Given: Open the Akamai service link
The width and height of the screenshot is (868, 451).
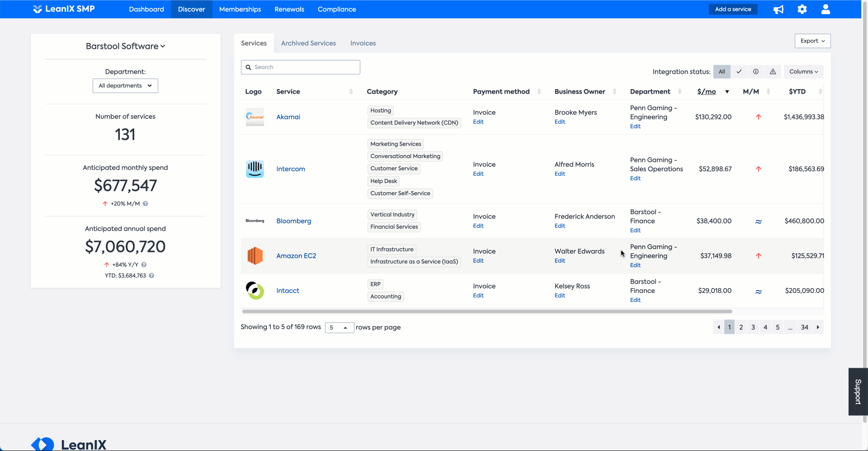Looking at the screenshot, I should click(288, 117).
